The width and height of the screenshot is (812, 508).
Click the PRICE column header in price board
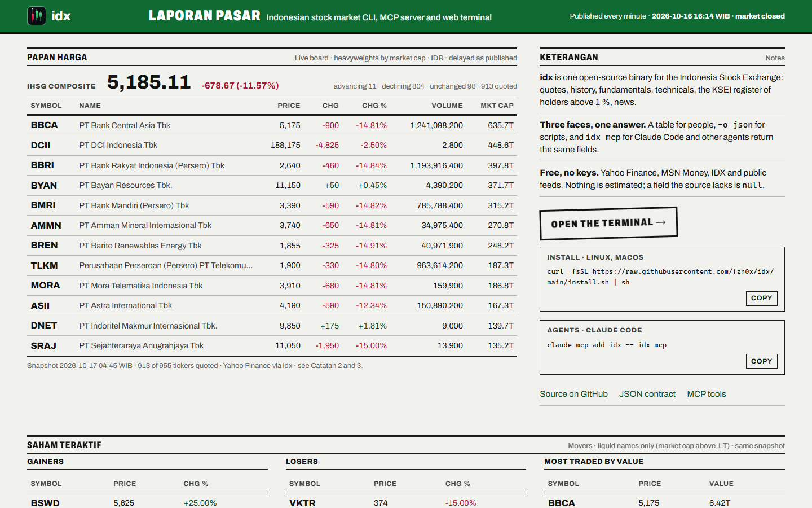coord(289,106)
